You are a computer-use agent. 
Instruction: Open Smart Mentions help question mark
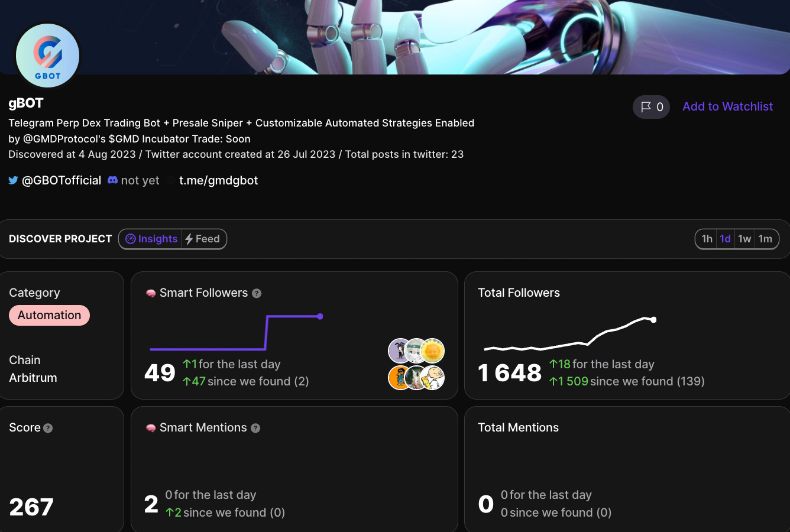tap(255, 428)
